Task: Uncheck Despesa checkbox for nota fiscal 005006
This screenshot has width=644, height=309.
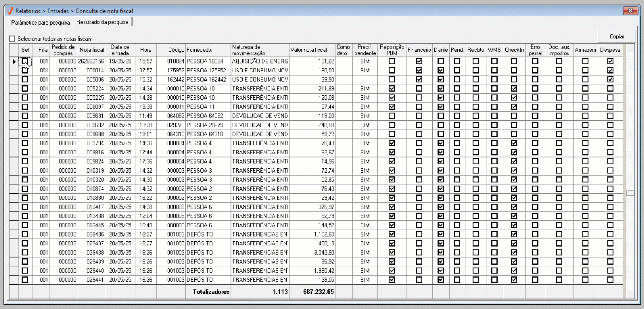Action: pos(610,79)
